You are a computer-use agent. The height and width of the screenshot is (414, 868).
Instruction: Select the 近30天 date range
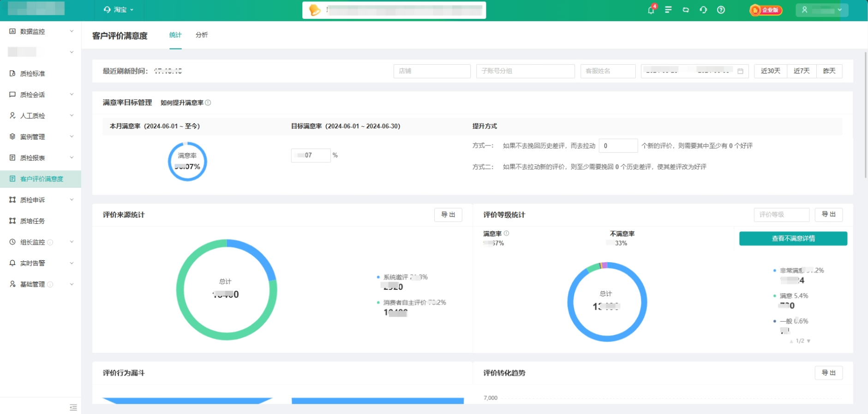pyautogui.click(x=771, y=71)
